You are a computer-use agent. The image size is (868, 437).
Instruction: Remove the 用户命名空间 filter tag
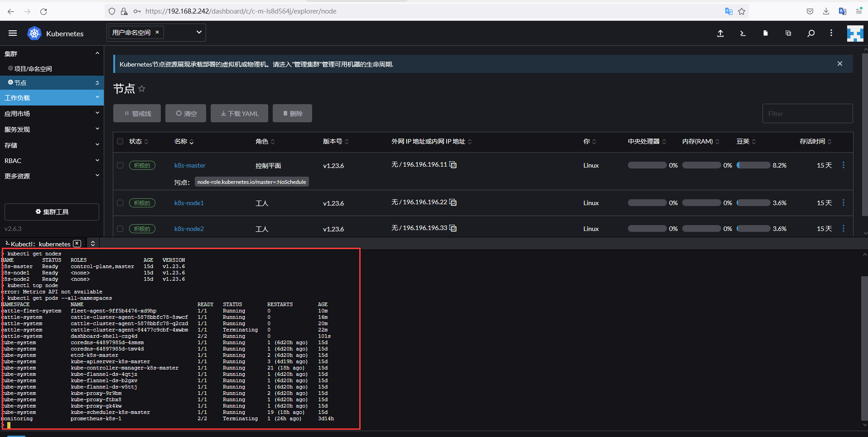click(157, 32)
